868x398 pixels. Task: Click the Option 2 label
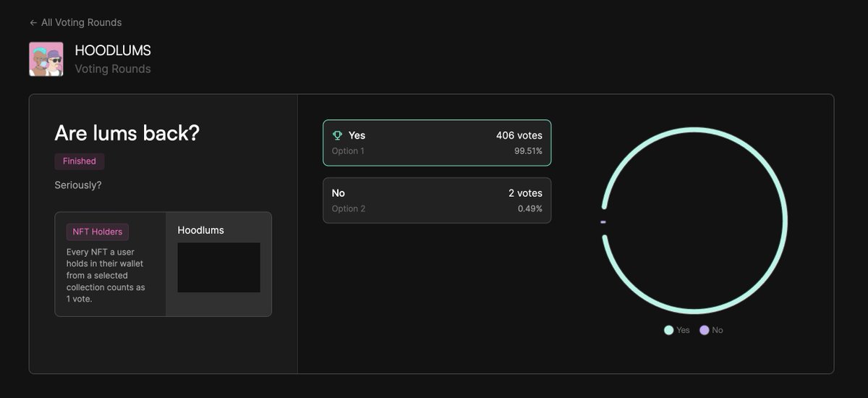coord(349,209)
